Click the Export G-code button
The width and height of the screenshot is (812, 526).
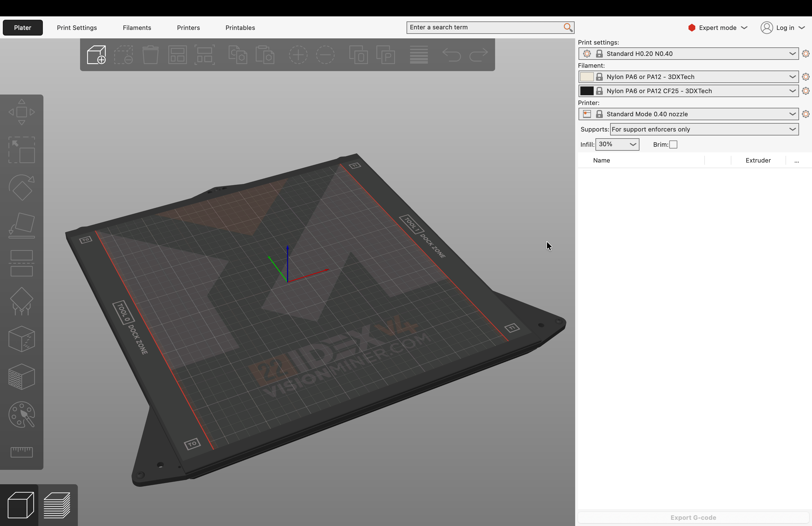pyautogui.click(x=693, y=518)
